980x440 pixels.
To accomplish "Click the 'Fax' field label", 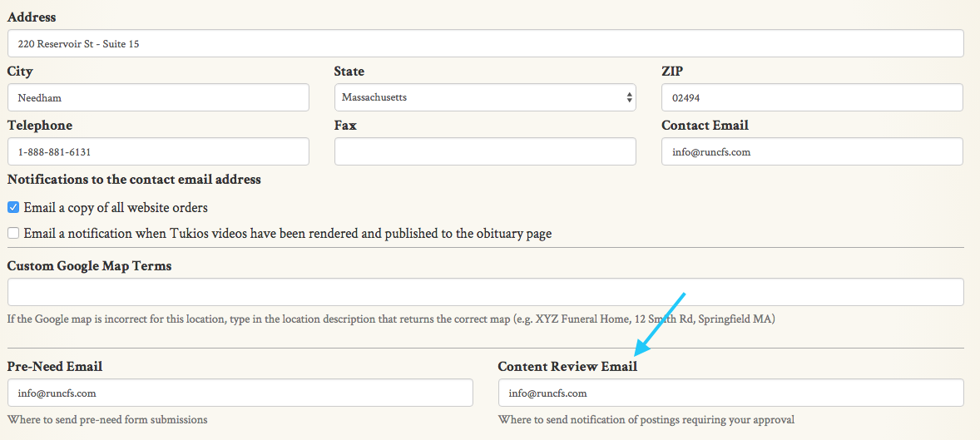I will click(x=345, y=126).
